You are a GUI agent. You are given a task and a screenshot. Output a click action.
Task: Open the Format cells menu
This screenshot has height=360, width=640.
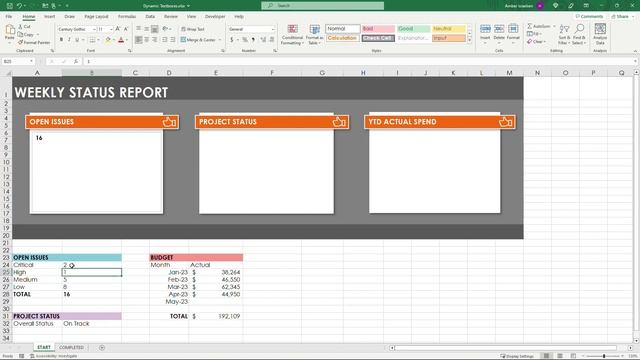pos(513,33)
